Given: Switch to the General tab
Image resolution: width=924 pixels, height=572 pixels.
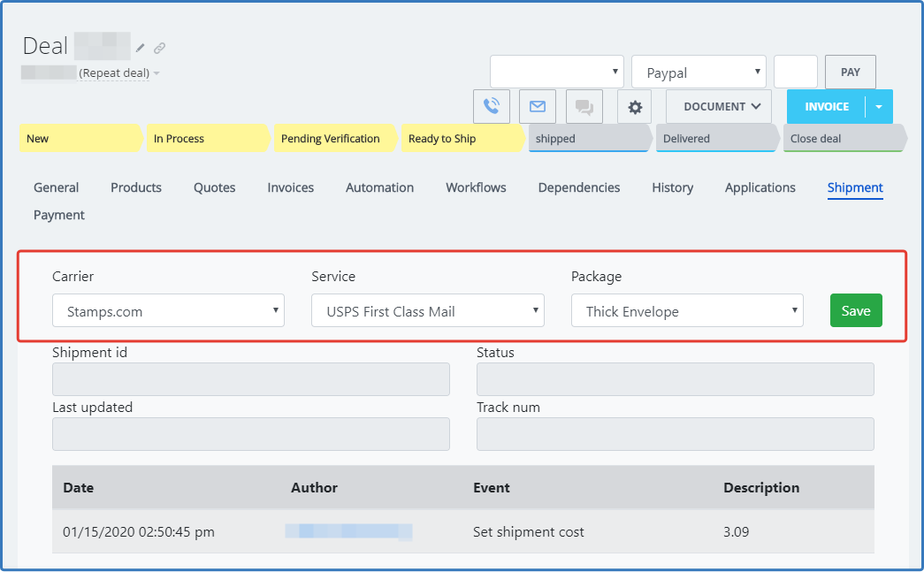Looking at the screenshot, I should click(56, 187).
